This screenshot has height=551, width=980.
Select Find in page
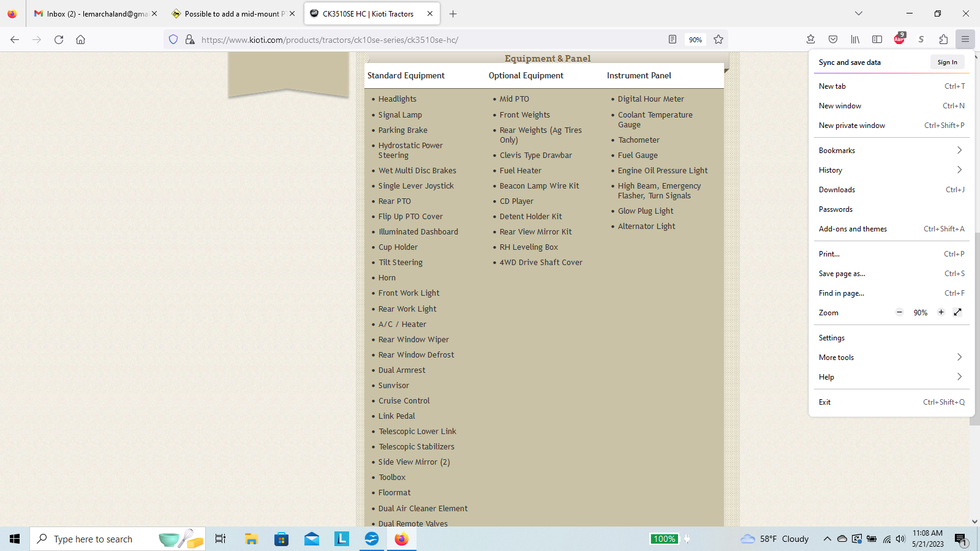(x=892, y=293)
